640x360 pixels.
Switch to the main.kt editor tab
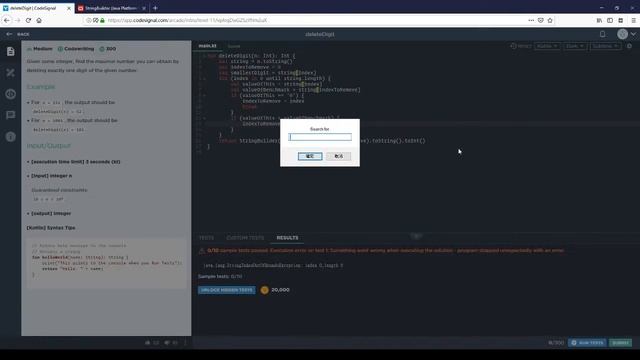[x=207, y=46]
